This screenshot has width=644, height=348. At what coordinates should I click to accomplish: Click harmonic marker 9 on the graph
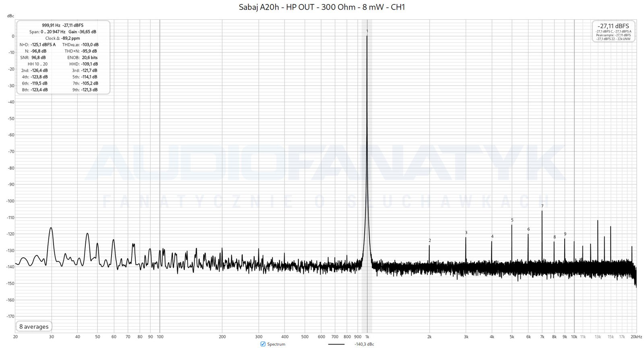pos(565,234)
